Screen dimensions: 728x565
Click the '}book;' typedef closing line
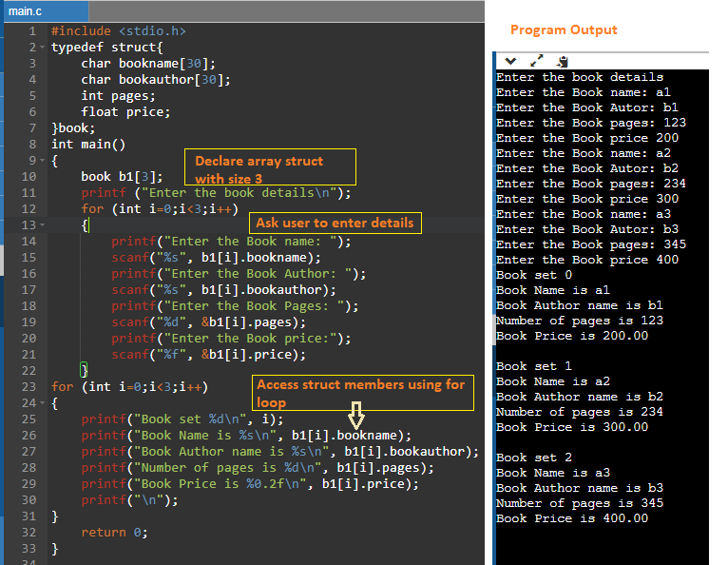click(x=73, y=128)
